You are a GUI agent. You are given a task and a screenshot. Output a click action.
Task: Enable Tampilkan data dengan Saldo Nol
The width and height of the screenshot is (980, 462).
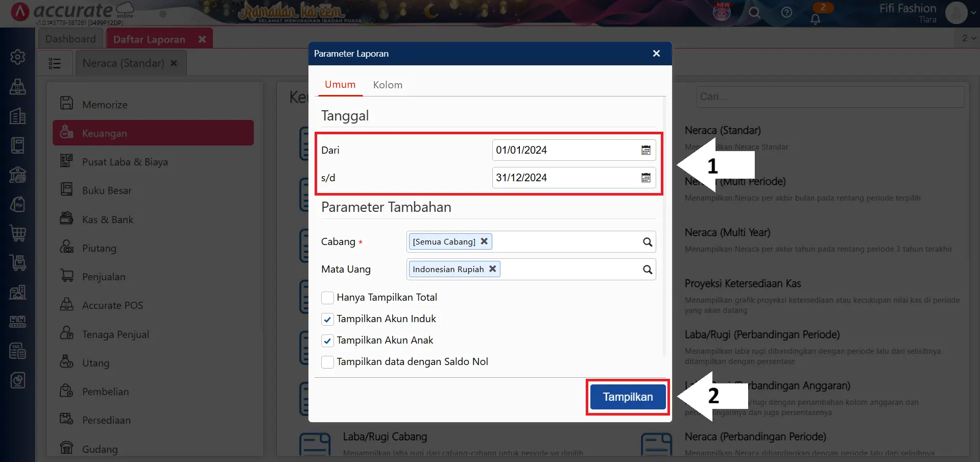327,362
